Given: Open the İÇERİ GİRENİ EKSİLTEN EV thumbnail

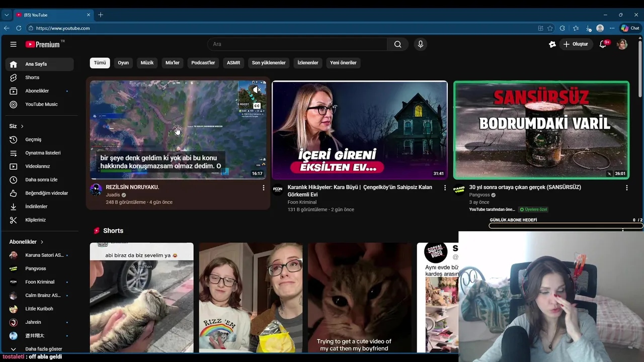Looking at the screenshot, I should click(360, 130).
